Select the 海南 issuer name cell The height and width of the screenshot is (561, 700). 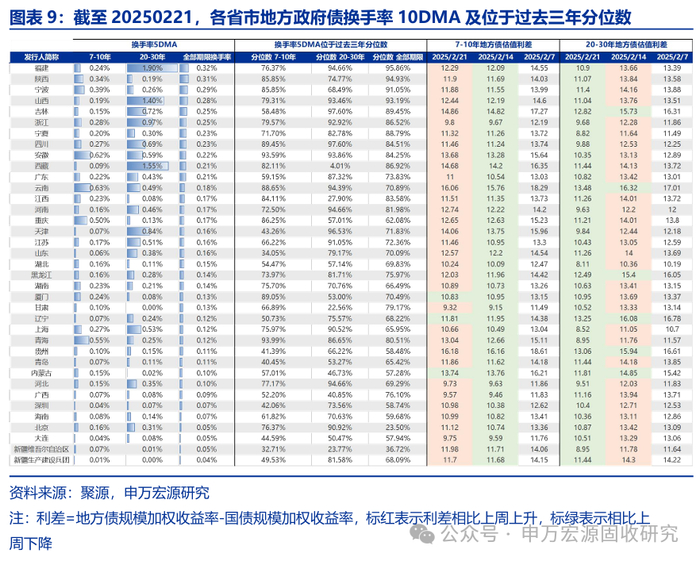point(42,416)
